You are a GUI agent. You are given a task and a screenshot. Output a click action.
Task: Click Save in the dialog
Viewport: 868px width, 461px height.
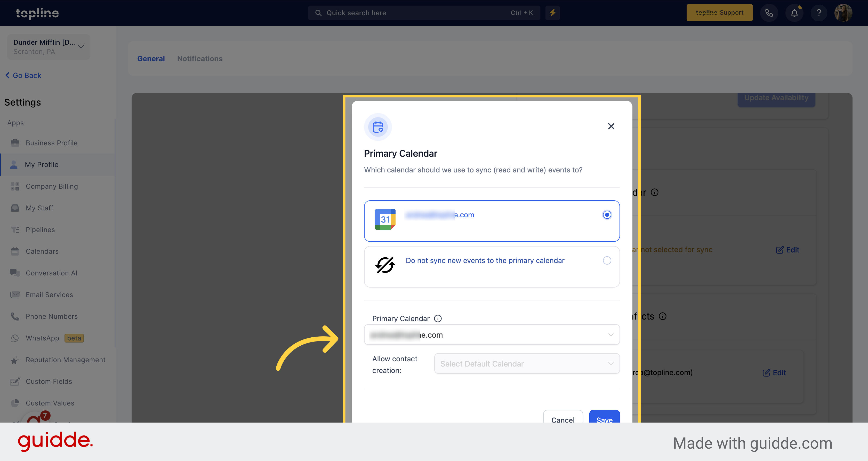[605, 417]
